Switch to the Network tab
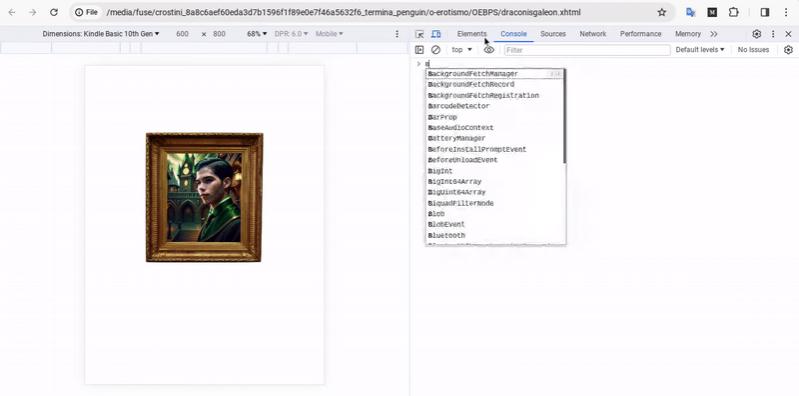This screenshot has height=396, width=799. pos(593,34)
